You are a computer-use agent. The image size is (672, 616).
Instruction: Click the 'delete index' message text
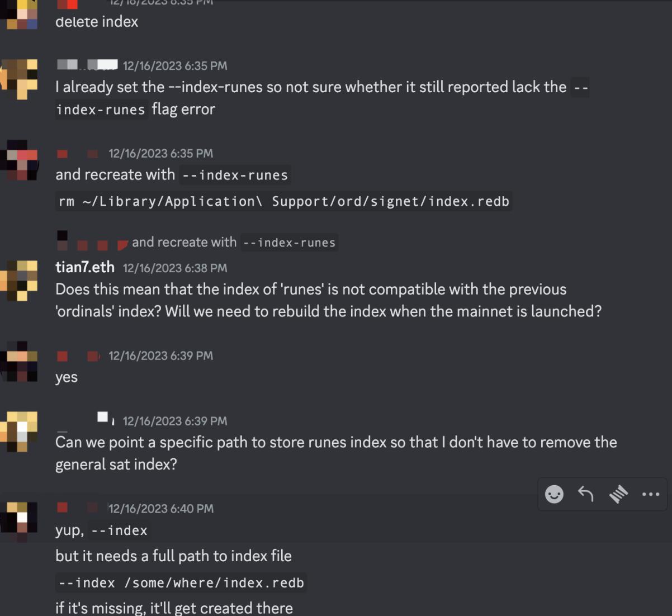97,22
